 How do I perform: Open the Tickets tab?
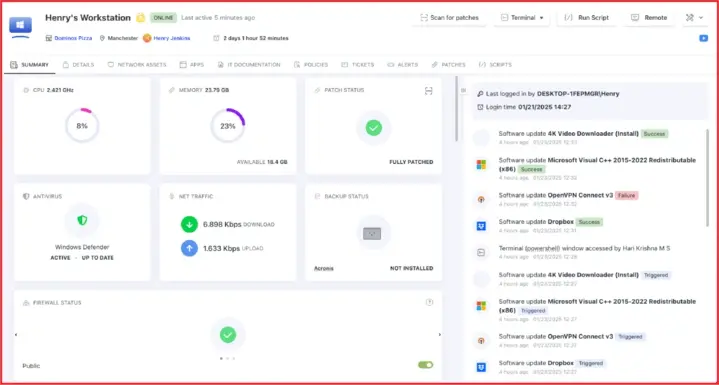358,65
